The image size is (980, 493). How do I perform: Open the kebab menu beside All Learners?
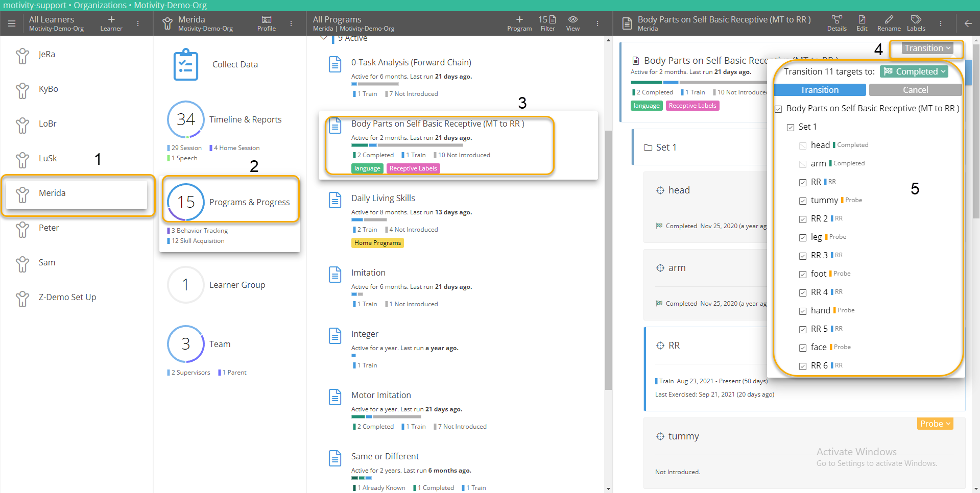click(x=137, y=23)
